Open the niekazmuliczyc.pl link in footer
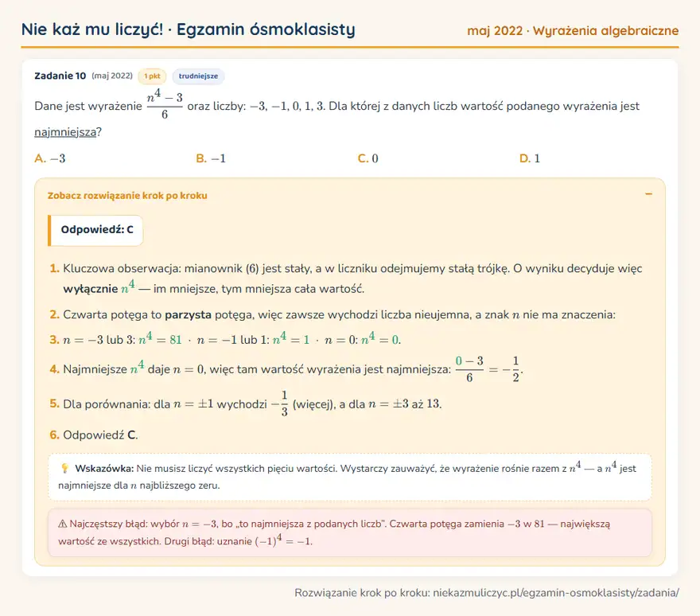 click(556, 593)
